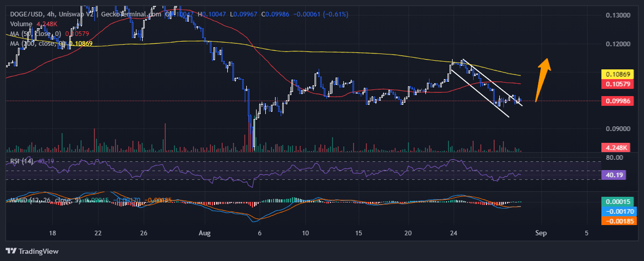
Task: Select the MA 200 close indicator label
Action: (x=38, y=44)
